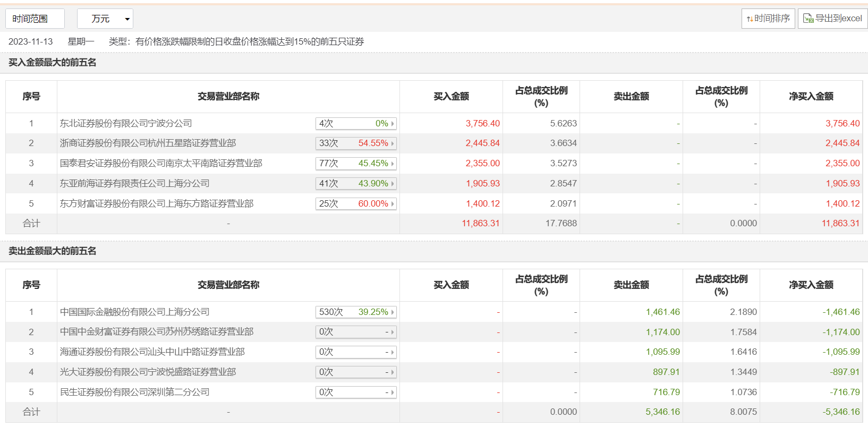
Task: Click the 时间排序 button
Action: [x=768, y=19]
